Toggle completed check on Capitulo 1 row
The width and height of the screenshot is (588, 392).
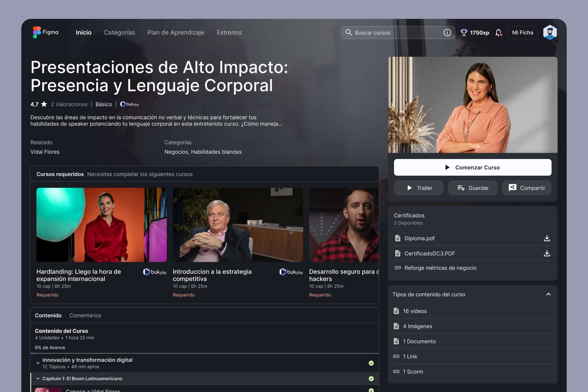click(x=371, y=379)
